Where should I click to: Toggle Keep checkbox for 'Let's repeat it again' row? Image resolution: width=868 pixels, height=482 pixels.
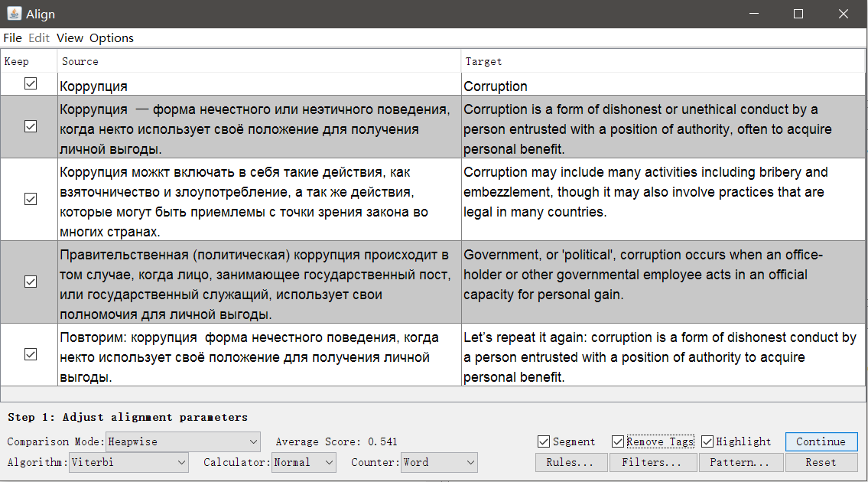pyautogui.click(x=31, y=354)
